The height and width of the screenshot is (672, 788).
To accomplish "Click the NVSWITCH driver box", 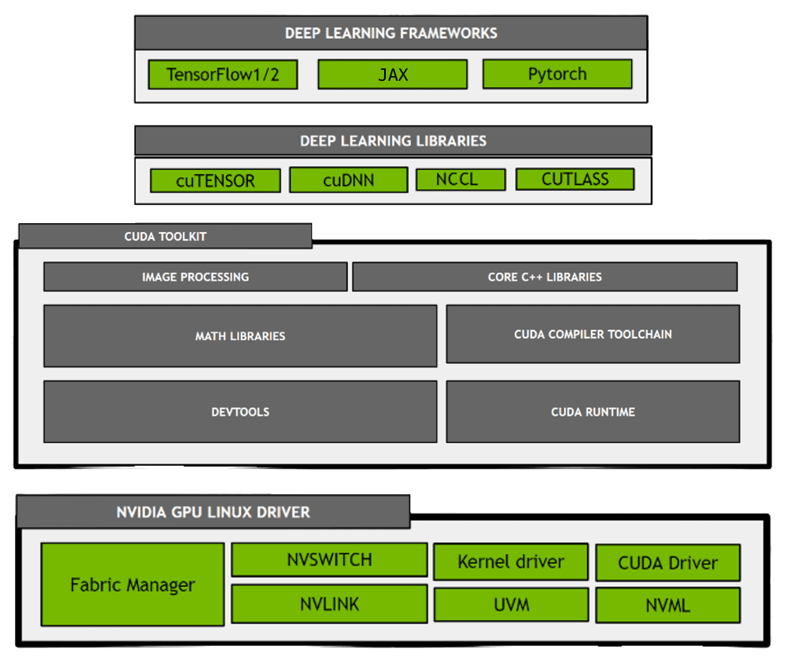I will (x=330, y=560).
